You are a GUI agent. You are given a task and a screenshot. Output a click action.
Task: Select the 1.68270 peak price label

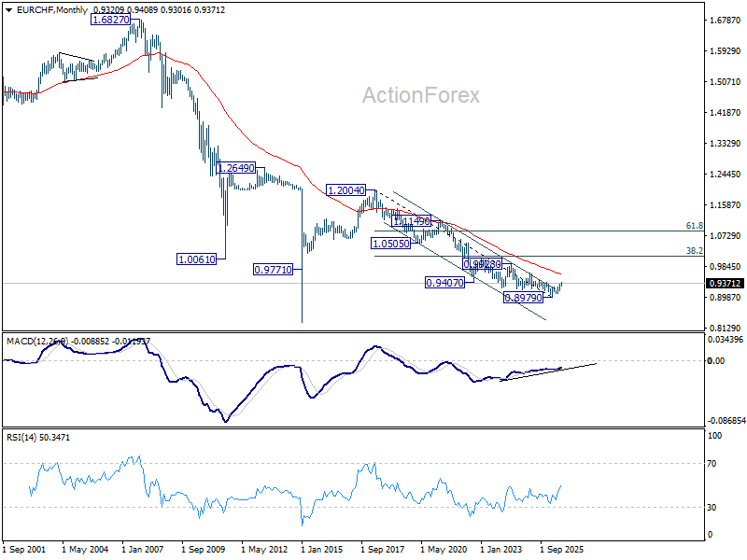(110, 20)
